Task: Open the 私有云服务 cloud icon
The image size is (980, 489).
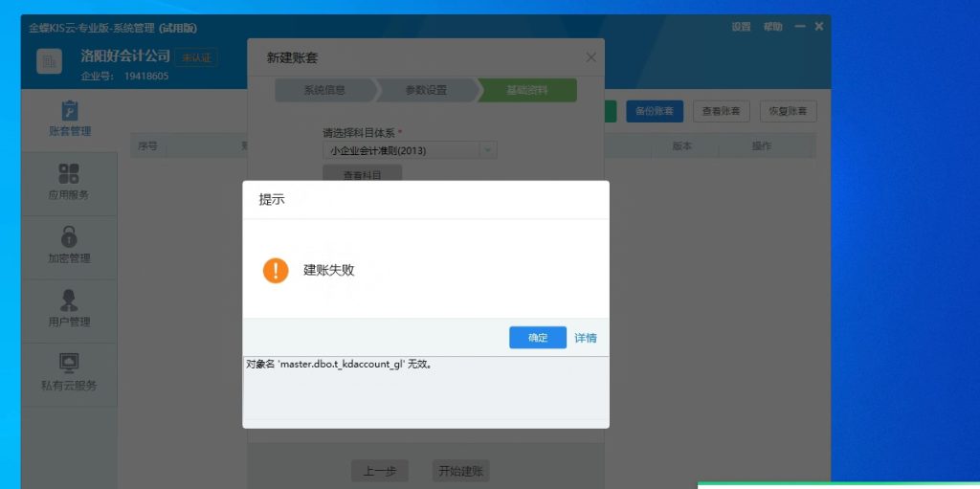Action: pyautogui.click(x=69, y=364)
